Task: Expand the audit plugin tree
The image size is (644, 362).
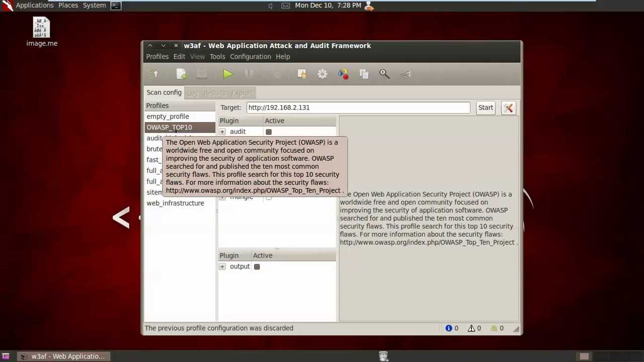Action: tap(222, 132)
